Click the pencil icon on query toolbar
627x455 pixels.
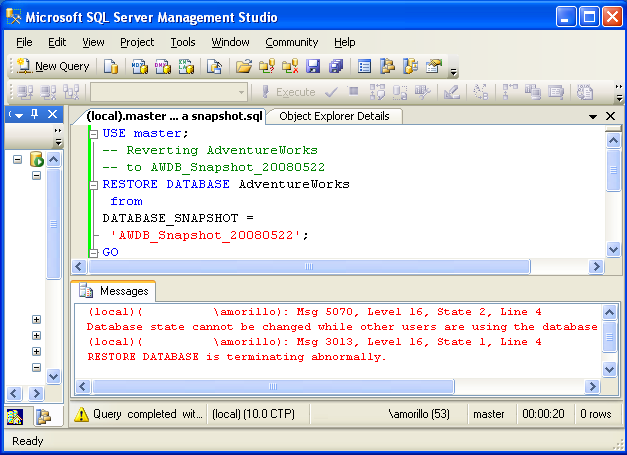tap(451, 92)
